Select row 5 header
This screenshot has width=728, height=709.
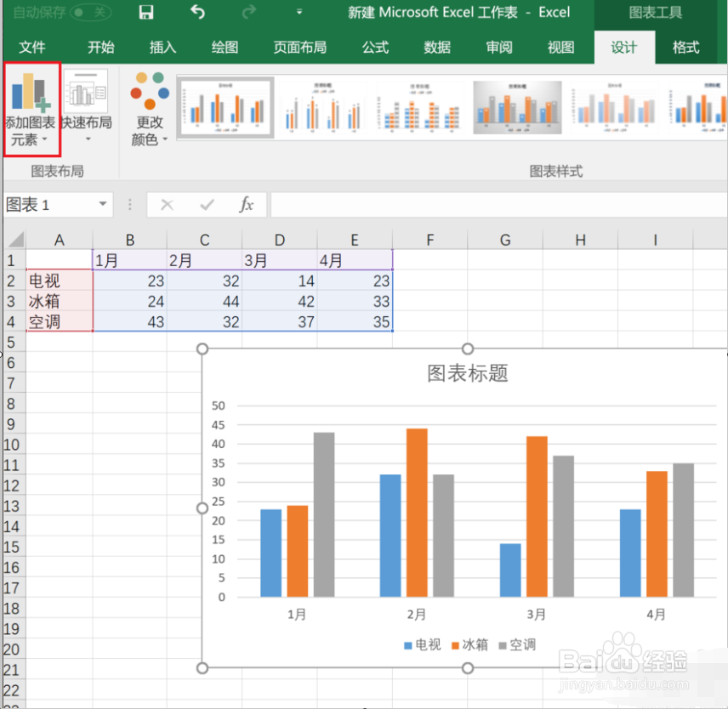[x=14, y=343]
